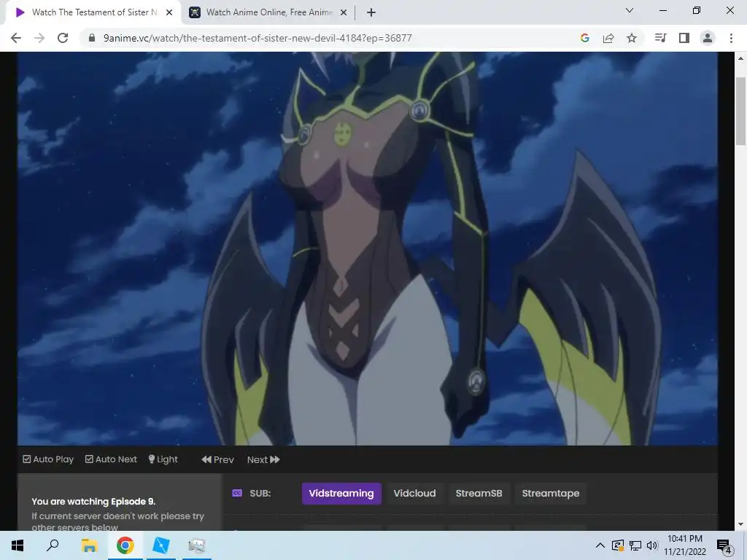Image resolution: width=747 pixels, height=560 pixels.
Task: Open the media control icon
Action: click(660, 38)
